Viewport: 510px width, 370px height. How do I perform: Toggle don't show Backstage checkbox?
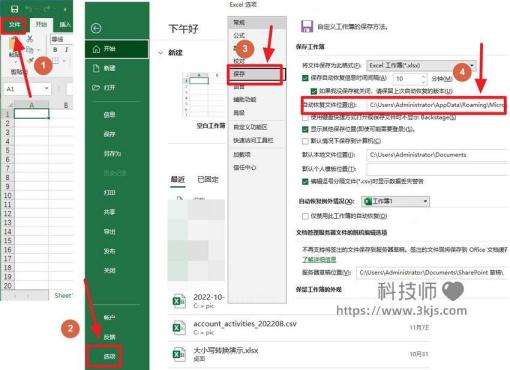[305, 118]
